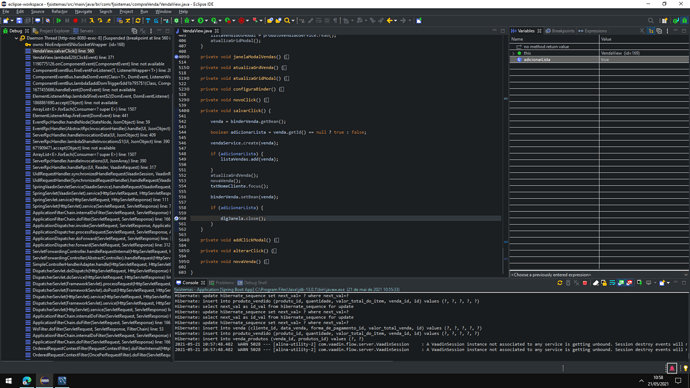Click the green Debug bug toolbar icon
This screenshot has width=690, height=388.
point(187,21)
